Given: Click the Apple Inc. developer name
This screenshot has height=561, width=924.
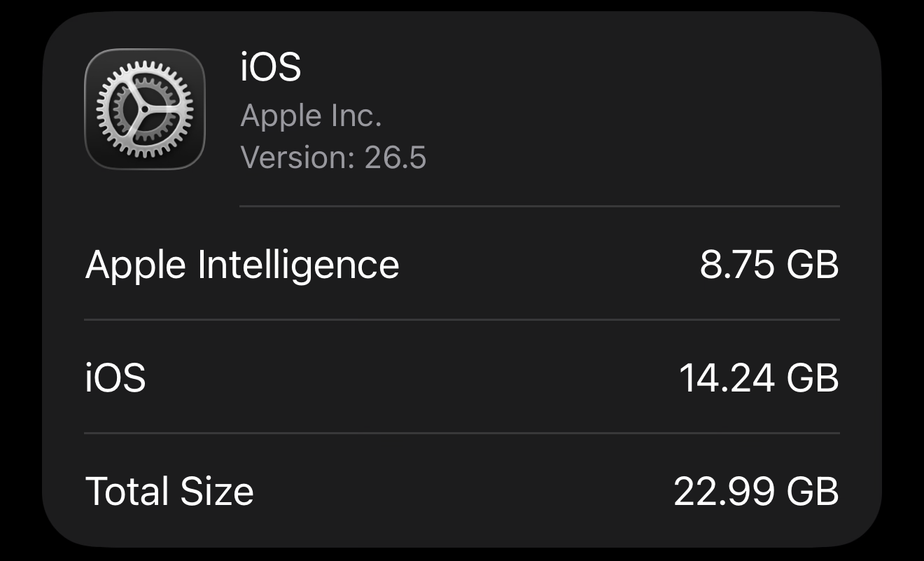Looking at the screenshot, I should pos(311,116).
